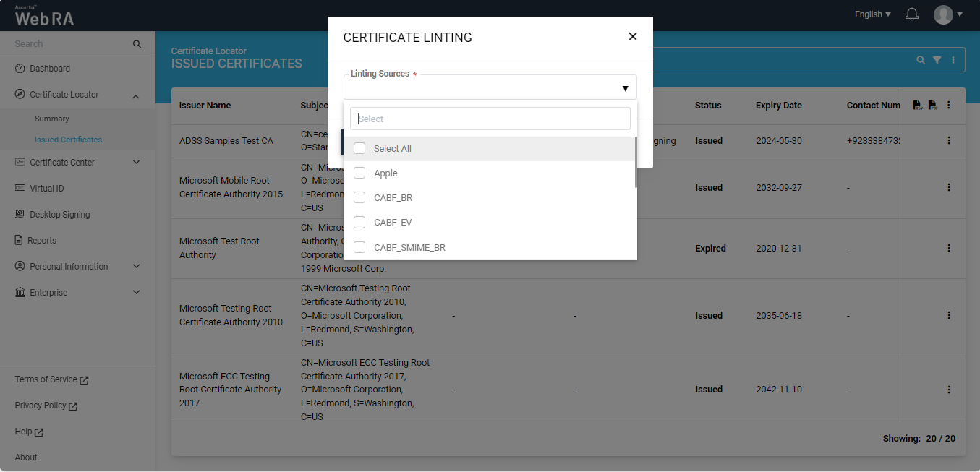980x472 pixels.
Task: Export the table as CSV
Action: pyautogui.click(x=917, y=106)
